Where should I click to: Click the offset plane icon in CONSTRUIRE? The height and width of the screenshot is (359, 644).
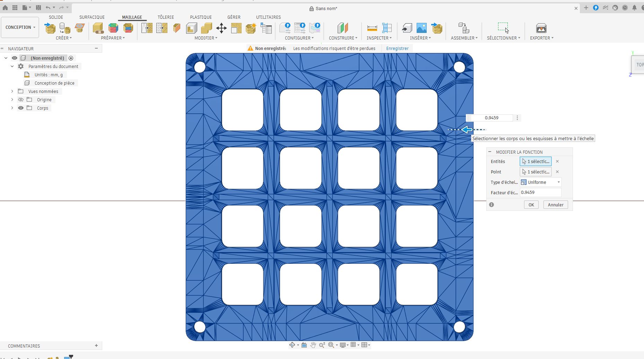(342, 28)
